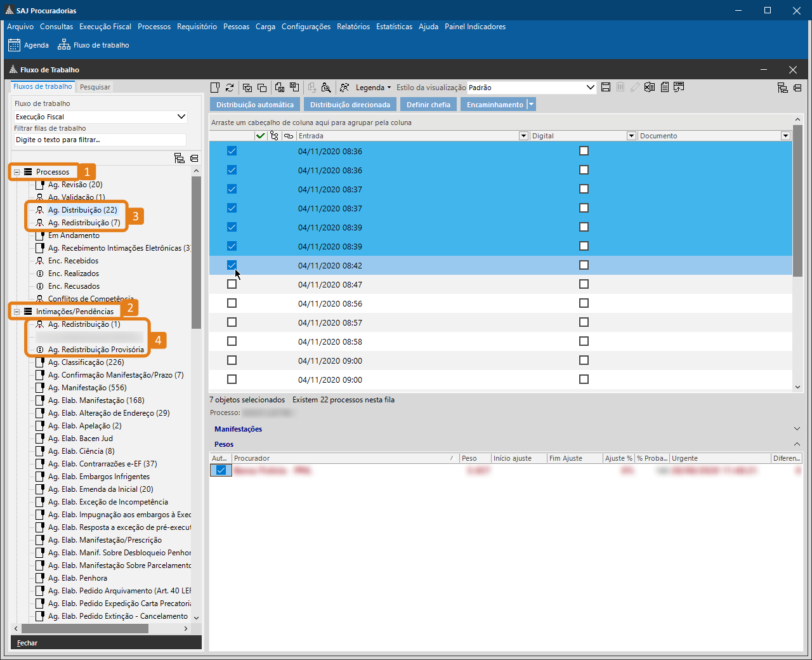This screenshot has height=660, width=812.
Task: Mark the 08:58 row checkbox
Action: tap(232, 341)
